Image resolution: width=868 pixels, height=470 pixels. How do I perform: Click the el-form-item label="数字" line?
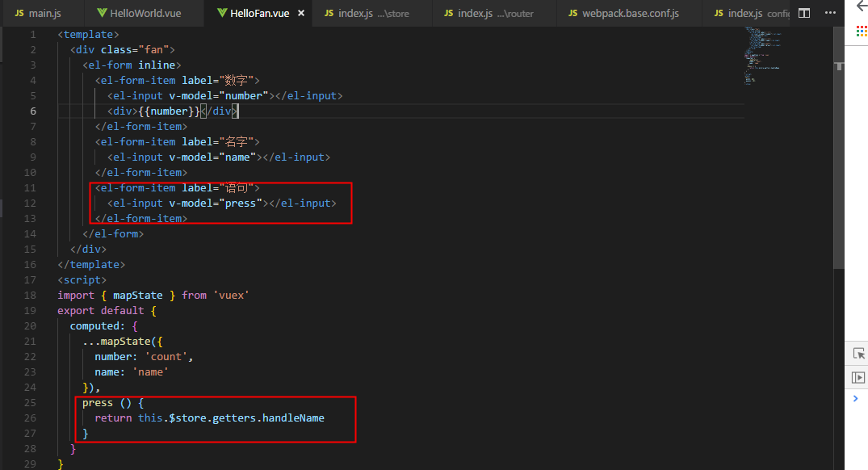pos(177,80)
